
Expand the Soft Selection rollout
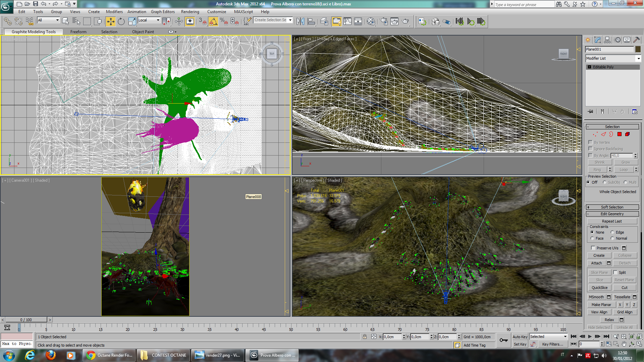tap(612, 207)
